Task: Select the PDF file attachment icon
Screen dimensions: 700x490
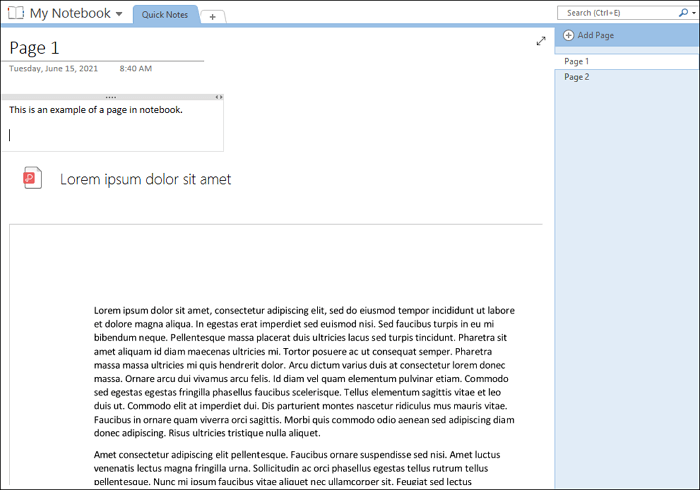Action: point(32,178)
